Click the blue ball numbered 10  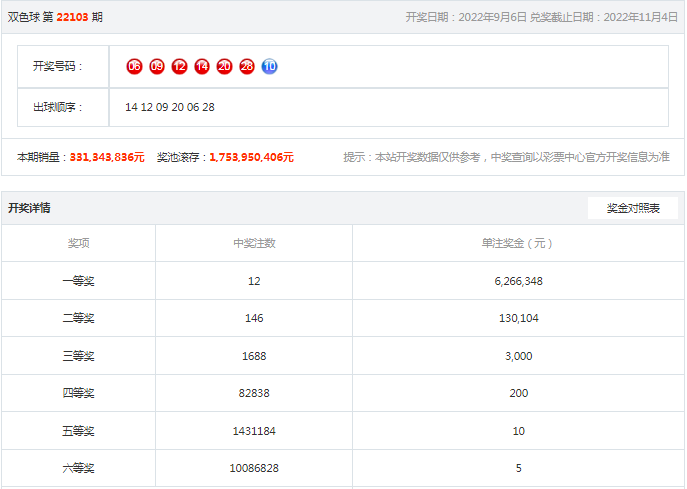pyautogui.click(x=269, y=66)
